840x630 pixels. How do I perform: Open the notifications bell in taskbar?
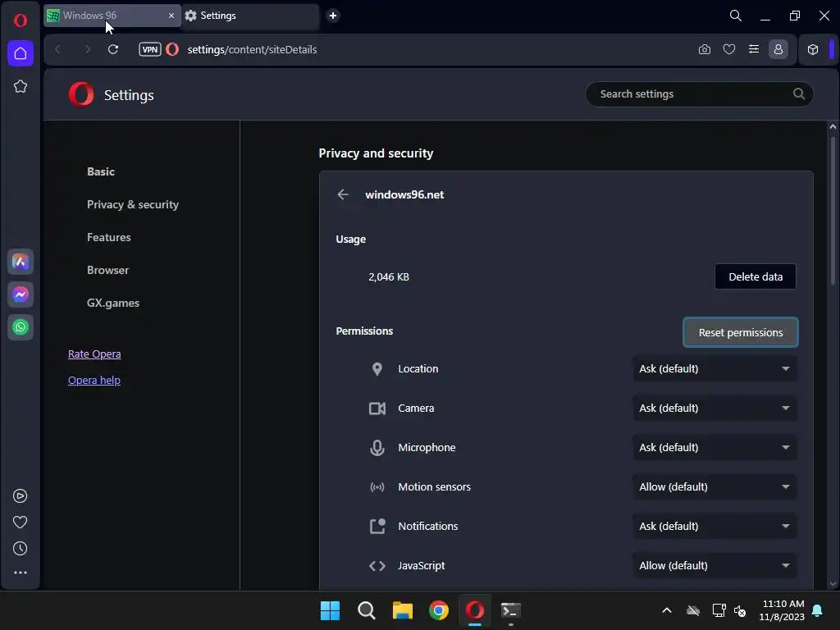point(818,610)
